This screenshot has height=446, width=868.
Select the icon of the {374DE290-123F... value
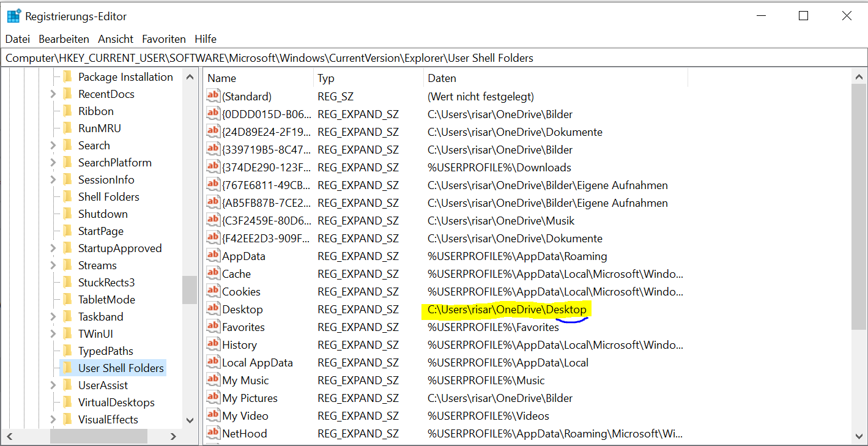(x=213, y=167)
